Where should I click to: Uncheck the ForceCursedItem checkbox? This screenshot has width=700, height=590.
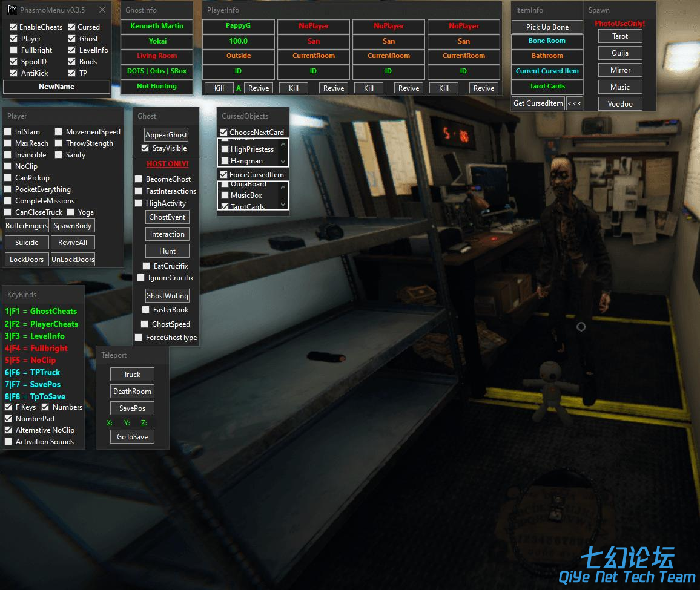pyautogui.click(x=223, y=174)
